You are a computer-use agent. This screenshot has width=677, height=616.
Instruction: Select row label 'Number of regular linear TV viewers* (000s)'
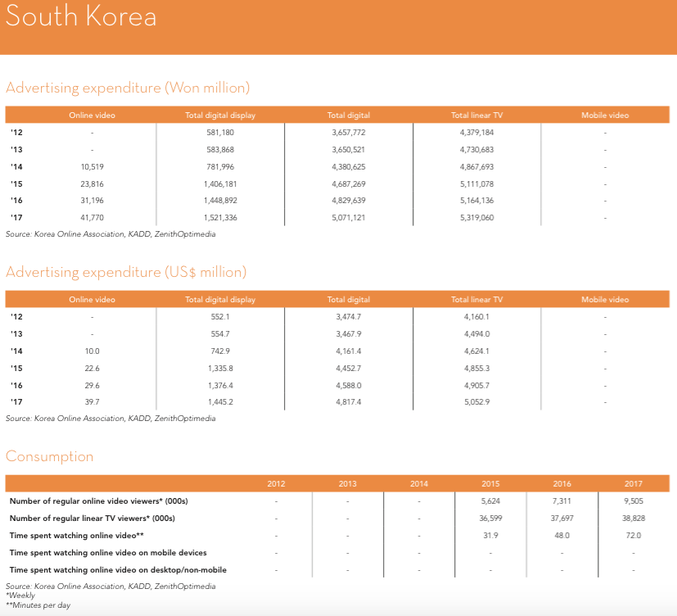tap(92, 519)
